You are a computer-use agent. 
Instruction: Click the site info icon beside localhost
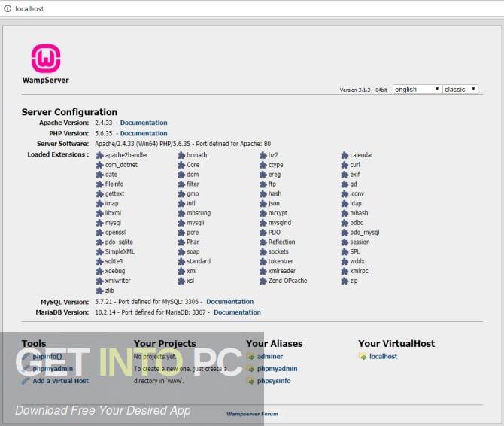point(8,9)
